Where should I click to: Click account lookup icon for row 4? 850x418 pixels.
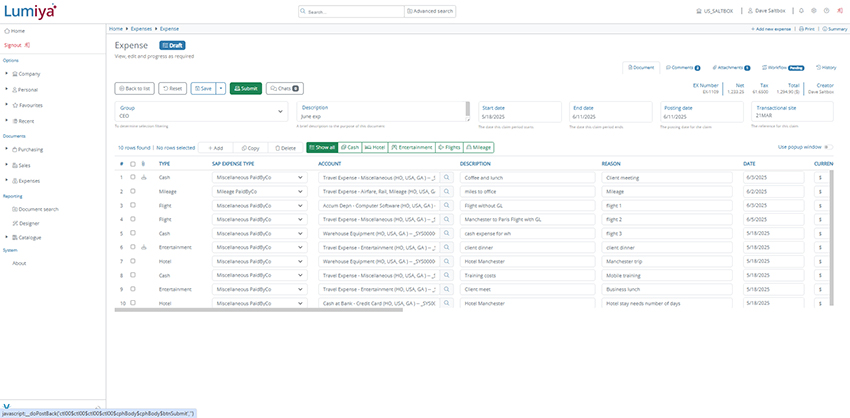click(x=447, y=220)
